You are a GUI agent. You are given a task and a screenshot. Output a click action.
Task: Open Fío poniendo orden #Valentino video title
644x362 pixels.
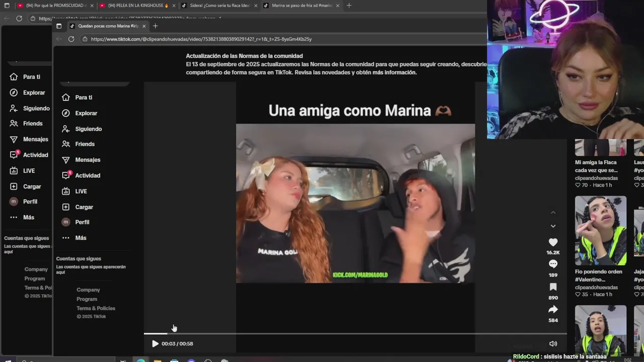[x=599, y=276]
